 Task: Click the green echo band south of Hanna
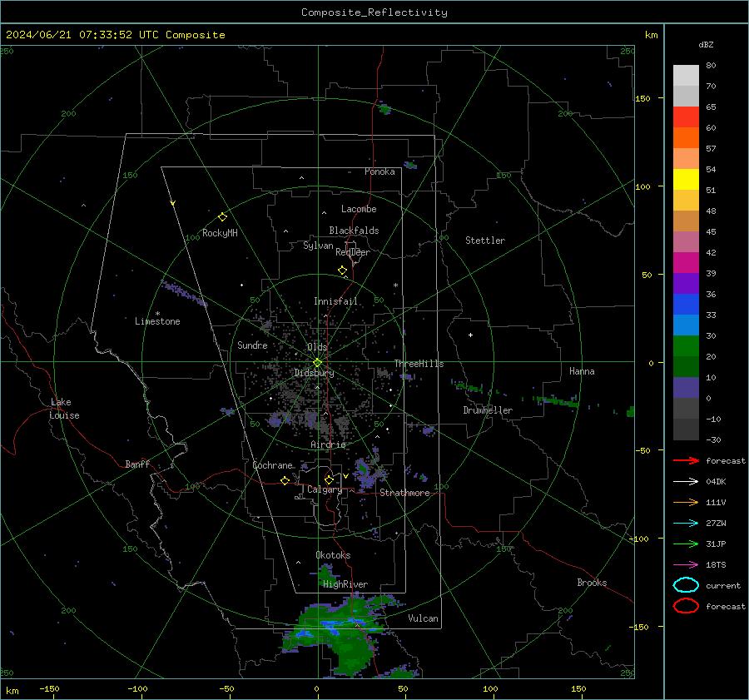point(558,401)
